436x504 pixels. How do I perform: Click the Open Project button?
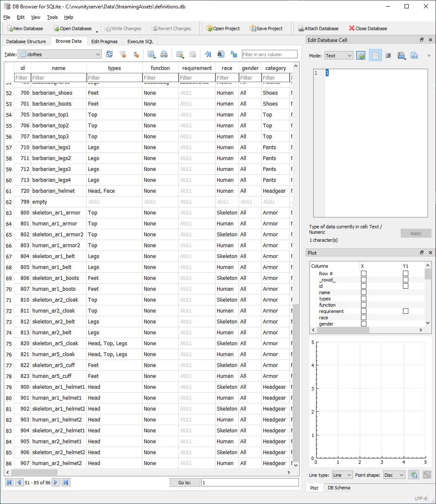tap(223, 28)
